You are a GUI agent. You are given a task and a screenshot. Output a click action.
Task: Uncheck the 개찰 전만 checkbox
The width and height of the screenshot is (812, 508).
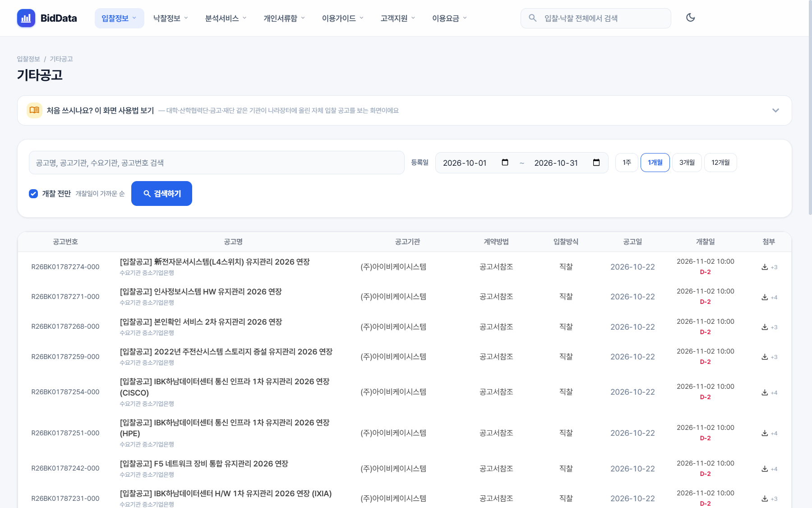(x=33, y=194)
